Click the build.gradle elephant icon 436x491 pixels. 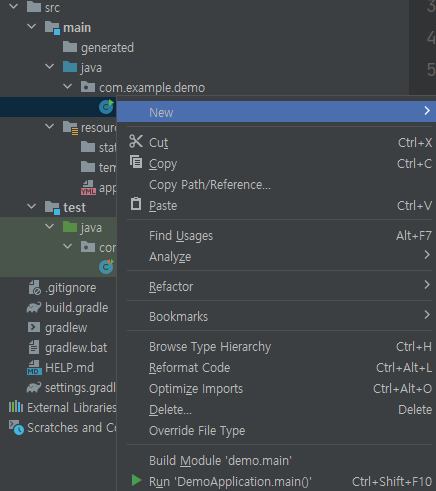(x=34, y=307)
